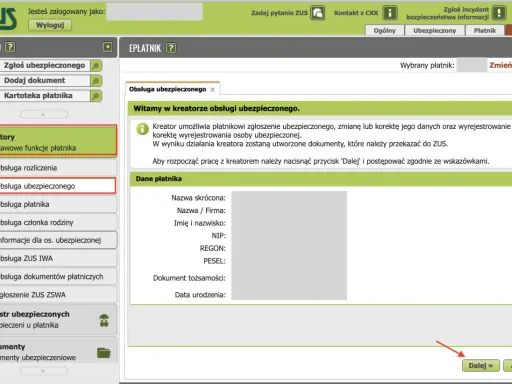
Task: Open Zgłoszenie ZUS ZSWA menu item
Action: (58, 295)
